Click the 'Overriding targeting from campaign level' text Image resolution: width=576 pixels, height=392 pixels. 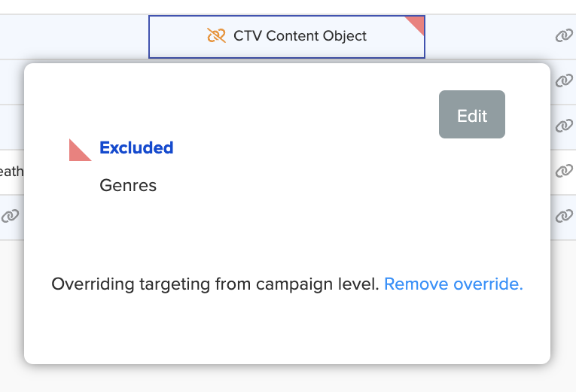[x=215, y=284]
